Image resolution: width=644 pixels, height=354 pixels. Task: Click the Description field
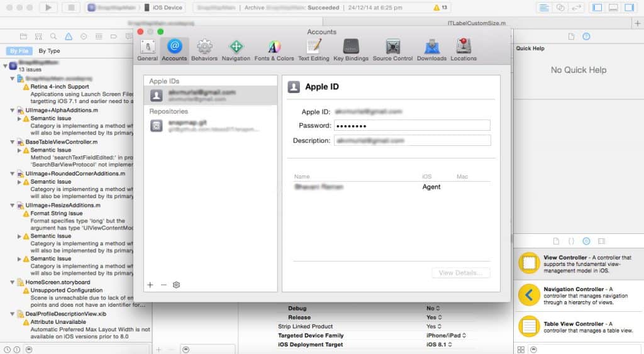coord(412,140)
